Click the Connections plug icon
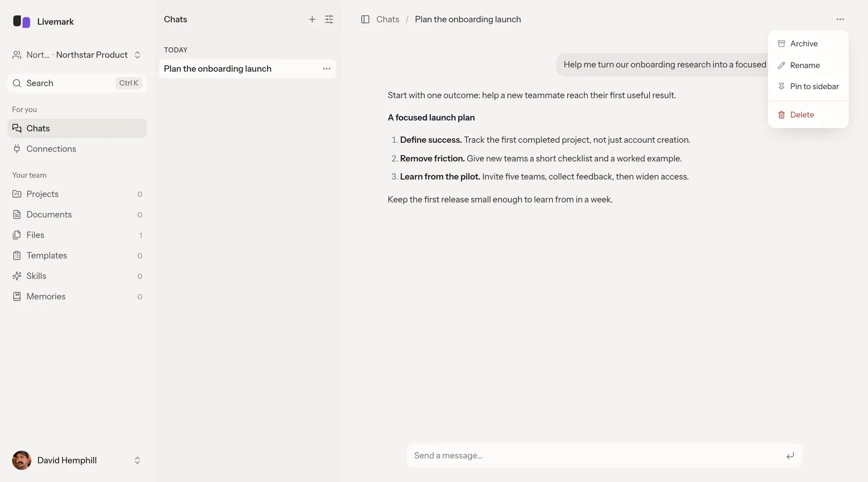Image resolution: width=868 pixels, height=482 pixels. (x=17, y=149)
